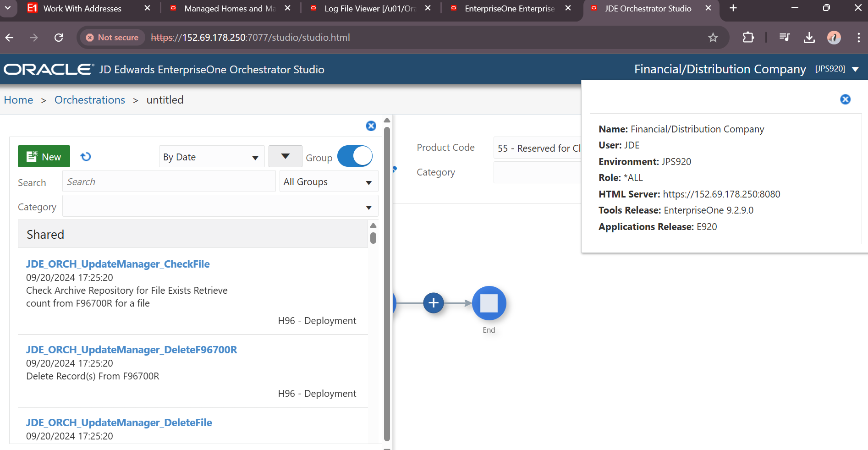
Task: Open browser extensions puzzle icon
Action: coord(748,38)
